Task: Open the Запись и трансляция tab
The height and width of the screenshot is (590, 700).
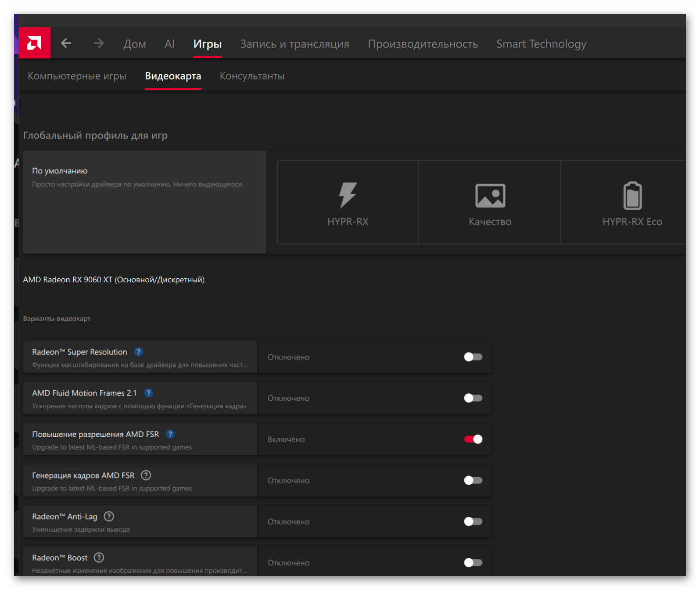Action: pos(294,44)
